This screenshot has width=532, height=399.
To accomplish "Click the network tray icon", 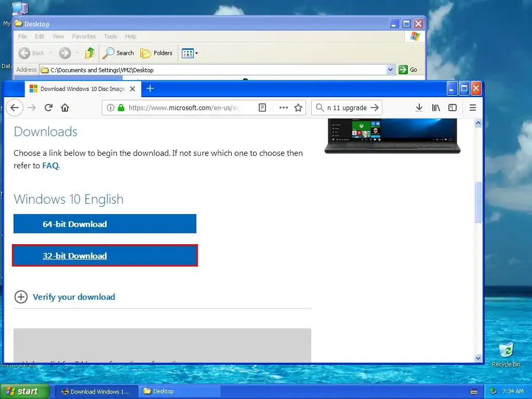I will point(494,391).
